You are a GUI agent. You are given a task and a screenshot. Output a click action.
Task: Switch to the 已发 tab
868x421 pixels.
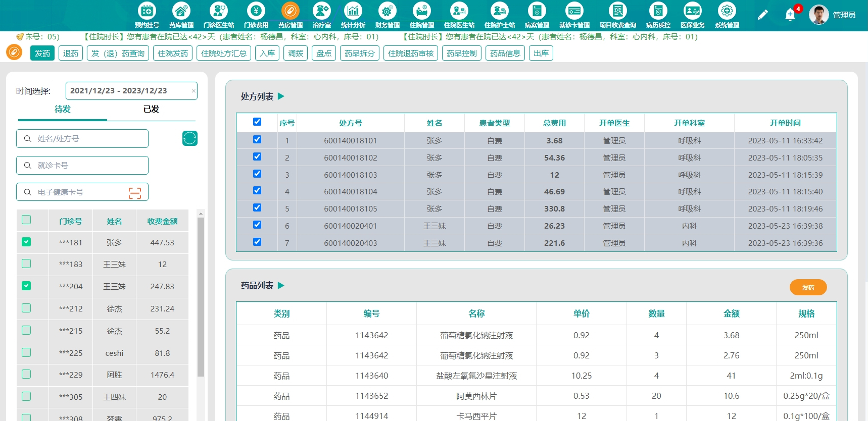pos(151,109)
